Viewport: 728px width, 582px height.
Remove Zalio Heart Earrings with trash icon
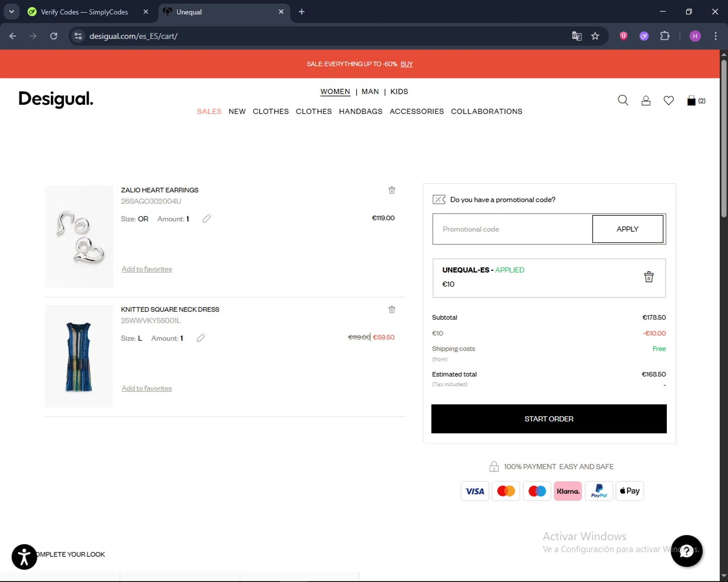pyautogui.click(x=392, y=190)
